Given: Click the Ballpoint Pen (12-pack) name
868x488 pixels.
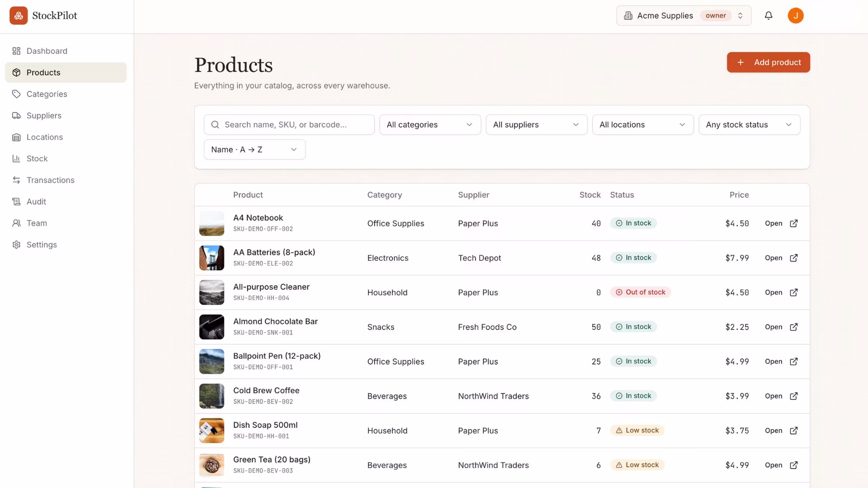Looking at the screenshot, I should click(x=277, y=356).
